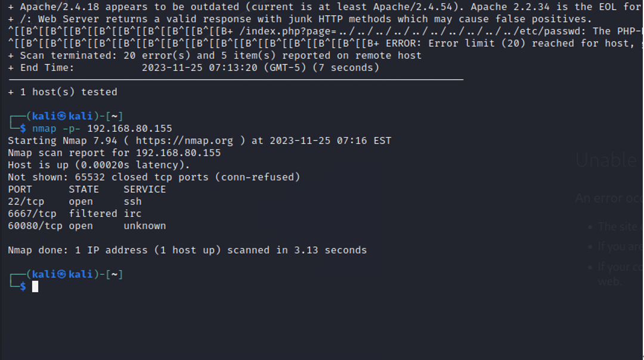This screenshot has height=360, width=644.
Task: Click the 'Not shown: 65532 closed tcp ports' line
Action: point(154,178)
